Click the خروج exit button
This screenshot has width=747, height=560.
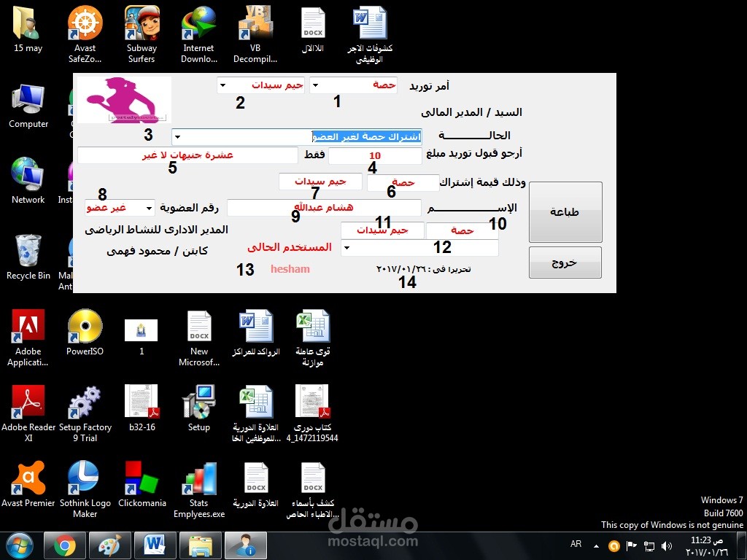click(565, 262)
